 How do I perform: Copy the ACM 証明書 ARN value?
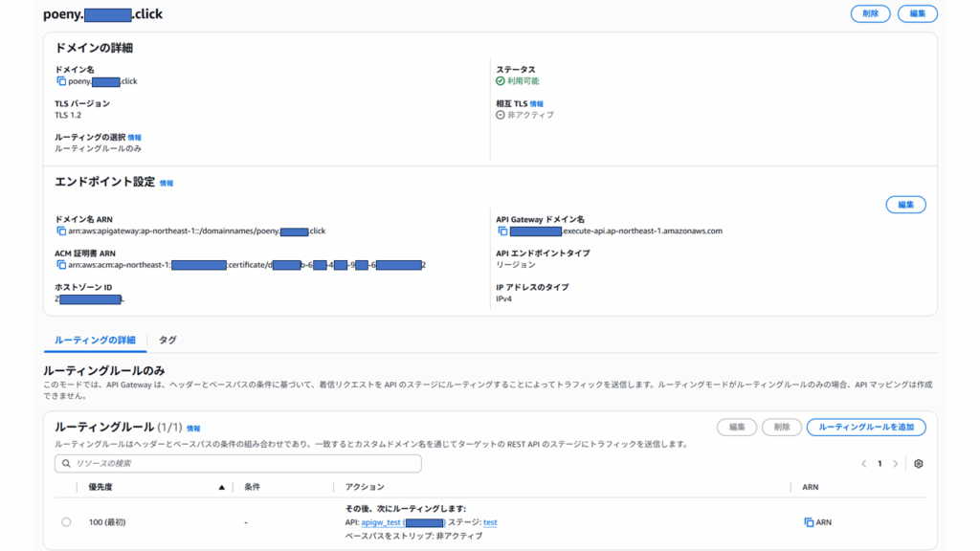[x=61, y=265]
